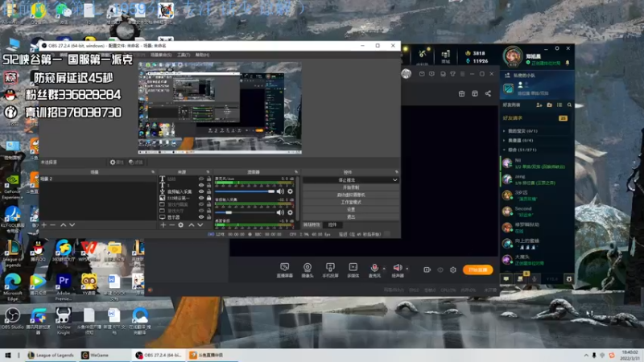Open the stop streaming dropdown arrow in Controls

tap(394, 179)
